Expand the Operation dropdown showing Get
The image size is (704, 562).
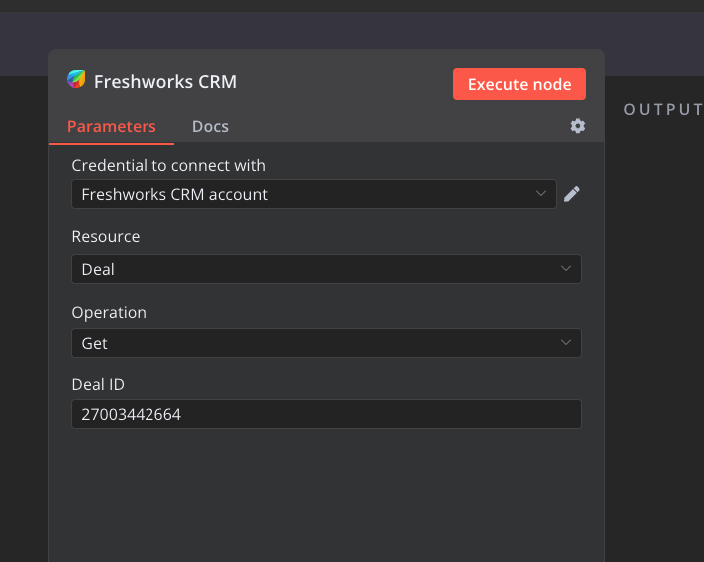click(x=326, y=343)
